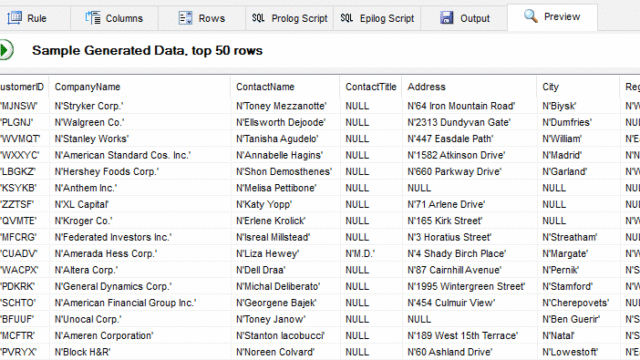Select city cell N'Lowestoft'
Viewport: 640px width, 360px height.
[x=578, y=352]
